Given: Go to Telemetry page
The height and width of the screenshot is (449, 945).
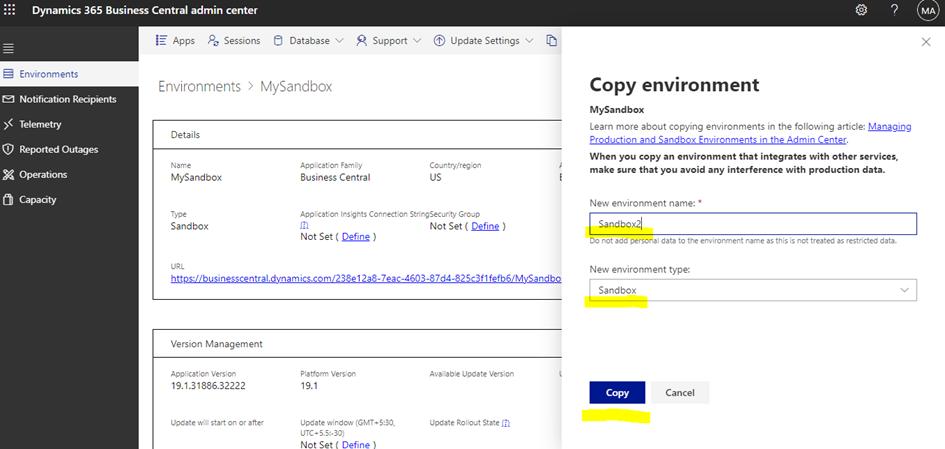Looking at the screenshot, I should click(x=40, y=124).
